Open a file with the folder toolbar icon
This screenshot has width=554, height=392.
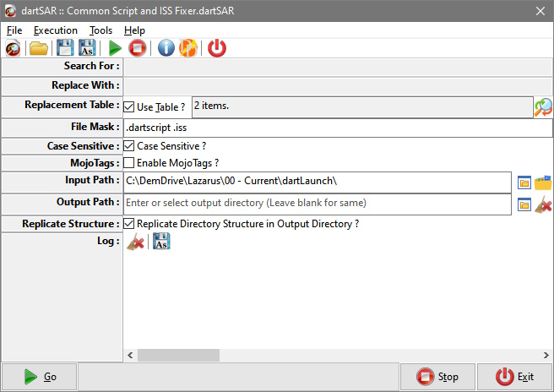pyautogui.click(x=39, y=48)
